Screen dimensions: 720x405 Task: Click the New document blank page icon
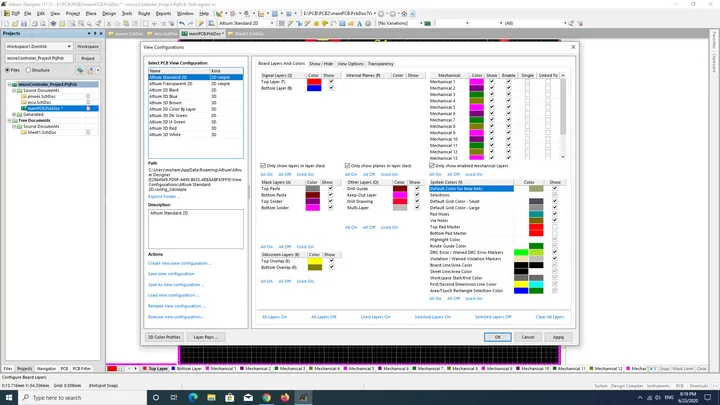6,23
